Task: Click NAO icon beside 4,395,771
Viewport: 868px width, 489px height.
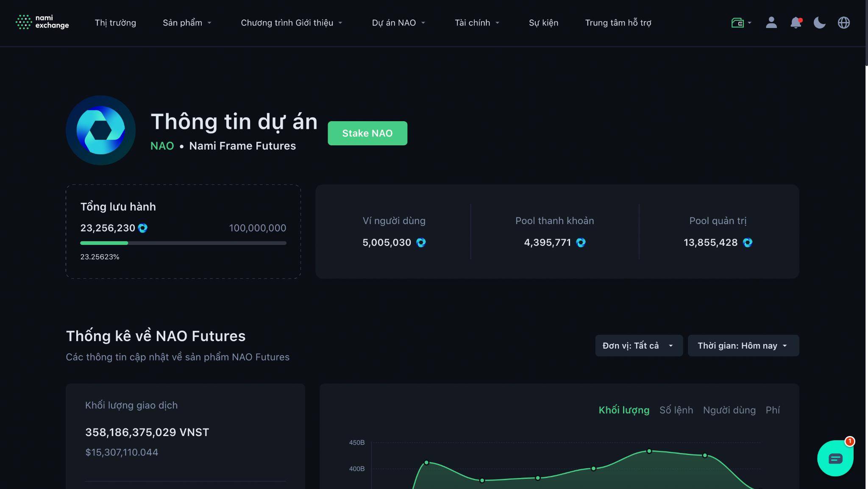Action: coord(581,242)
